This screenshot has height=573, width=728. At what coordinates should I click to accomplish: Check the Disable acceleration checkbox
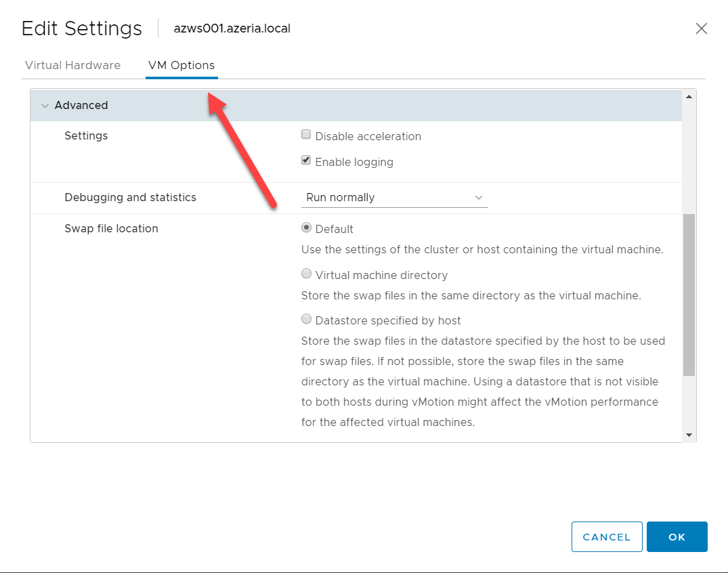306,135
